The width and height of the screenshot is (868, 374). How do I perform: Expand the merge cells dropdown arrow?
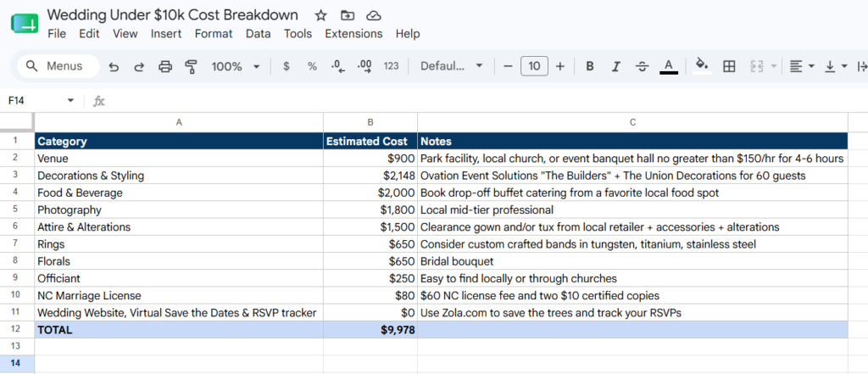(x=773, y=66)
